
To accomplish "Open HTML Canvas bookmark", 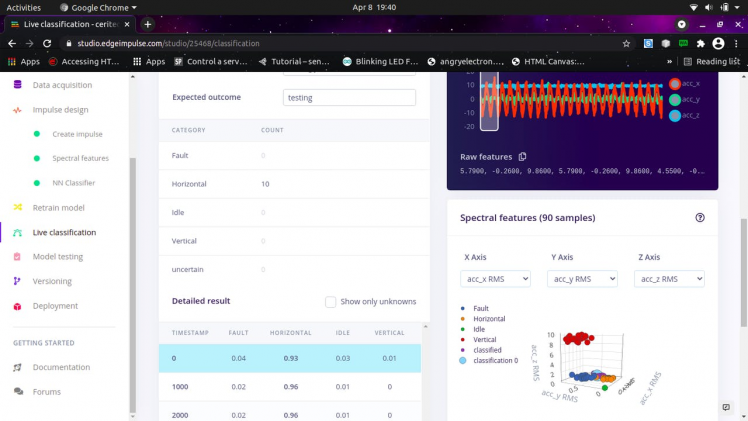I will (x=548, y=62).
